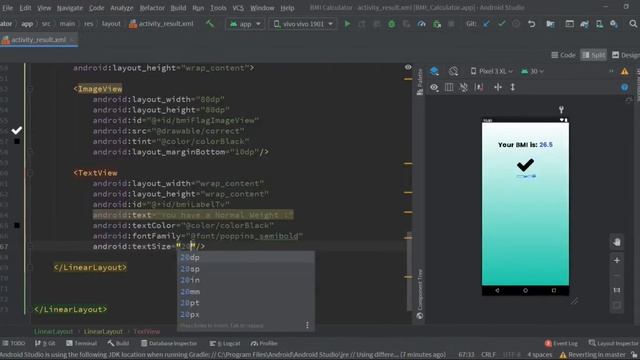The width and height of the screenshot is (640, 360).
Task: Open the File menu
Action: pyautogui.click(x=7, y=8)
